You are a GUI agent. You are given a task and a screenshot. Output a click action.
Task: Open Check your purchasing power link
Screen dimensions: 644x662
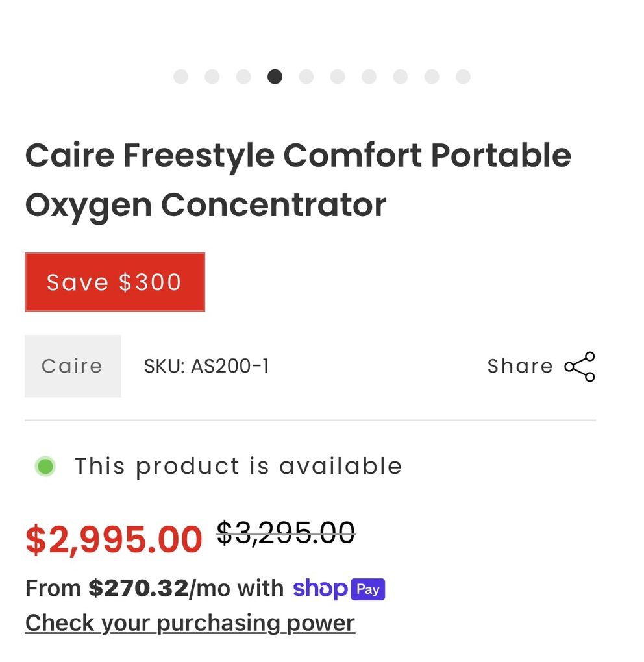click(x=190, y=623)
